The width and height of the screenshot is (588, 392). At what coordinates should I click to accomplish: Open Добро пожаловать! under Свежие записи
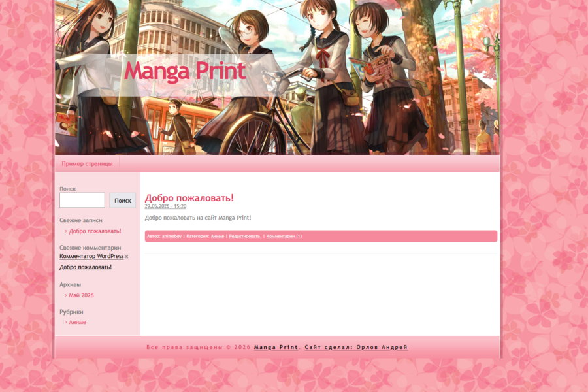point(95,231)
